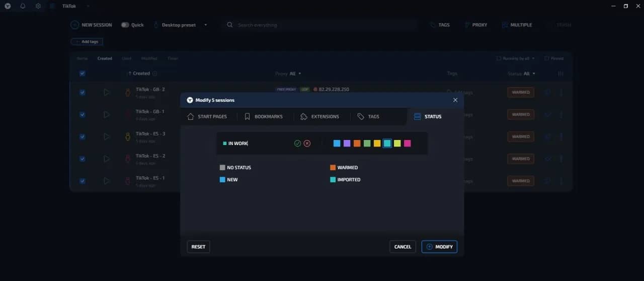Open the Proxy All filter dropdown
The image size is (644, 281).
(x=288, y=74)
